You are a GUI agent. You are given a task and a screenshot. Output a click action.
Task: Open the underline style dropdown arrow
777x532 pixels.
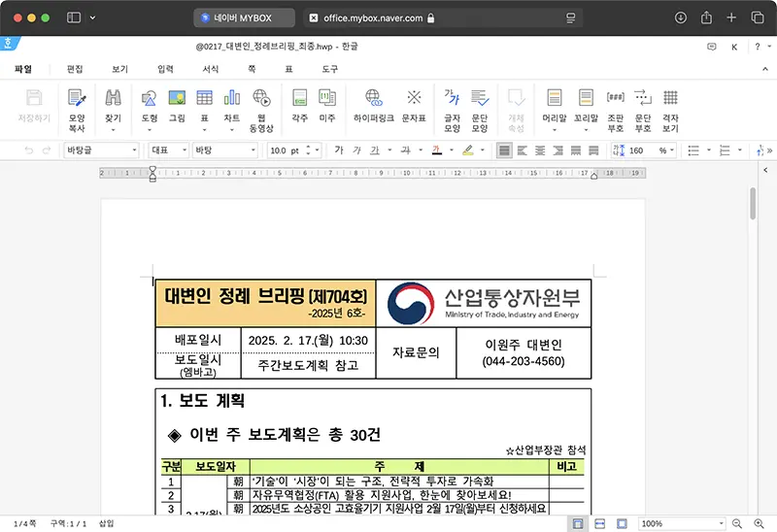pyautogui.click(x=390, y=150)
